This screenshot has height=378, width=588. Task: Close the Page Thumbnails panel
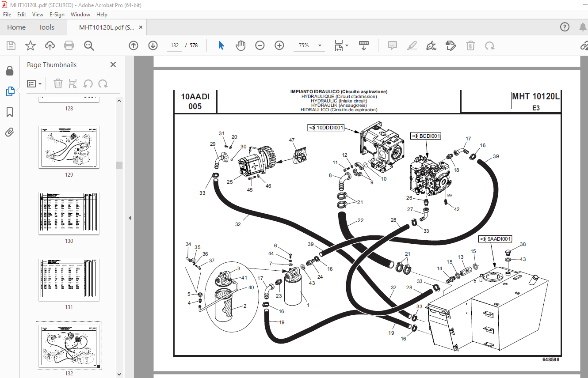(113, 64)
